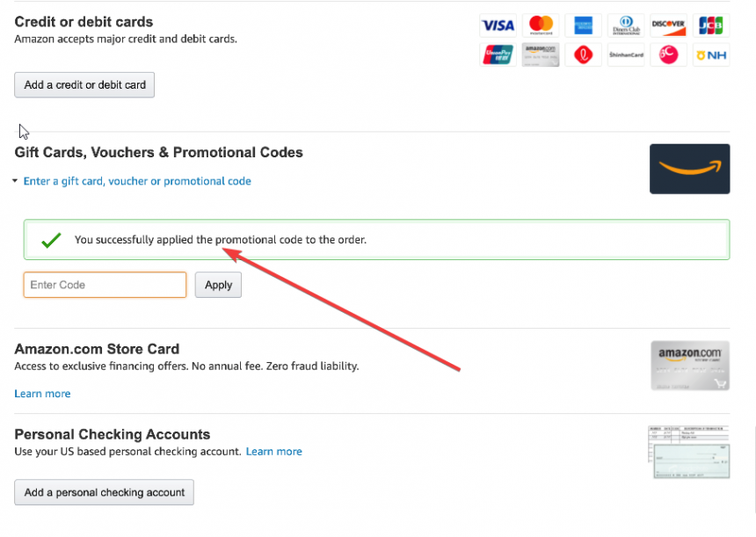The width and height of the screenshot is (756, 537).
Task: Select the Discover card icon
Action: click(669, 25)
